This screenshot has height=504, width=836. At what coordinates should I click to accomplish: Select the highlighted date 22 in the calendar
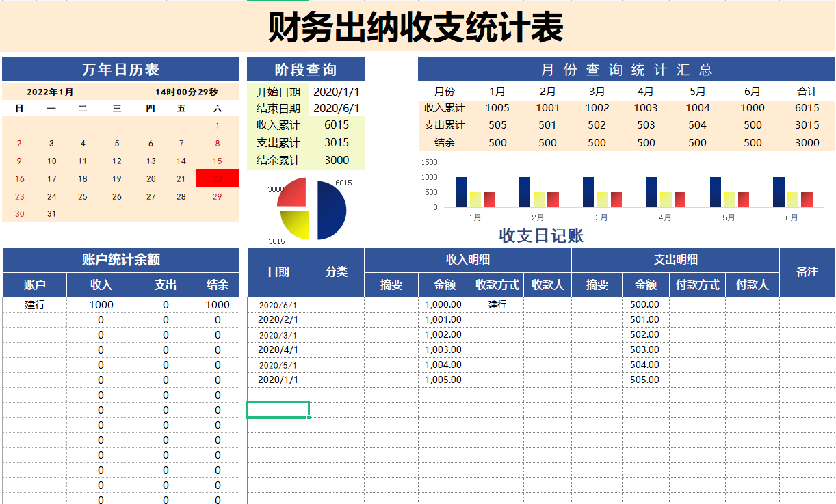pyautogui.click(x=219, y=178)
